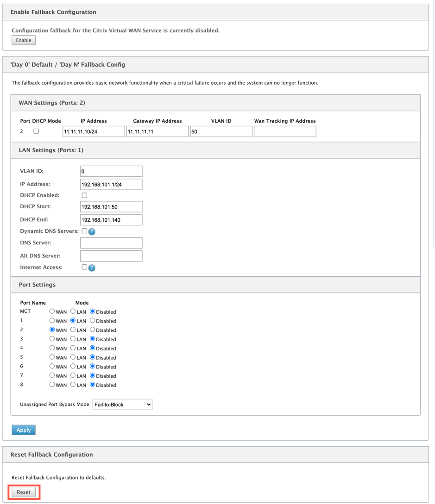Click the 'WAN Settings (Ports: 2)' heading
The height and width of the screenshot is (504, 435).
pos(52,103)
